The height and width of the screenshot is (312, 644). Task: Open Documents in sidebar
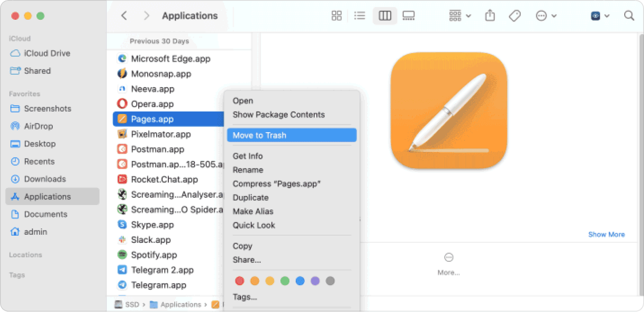[39, 214]
